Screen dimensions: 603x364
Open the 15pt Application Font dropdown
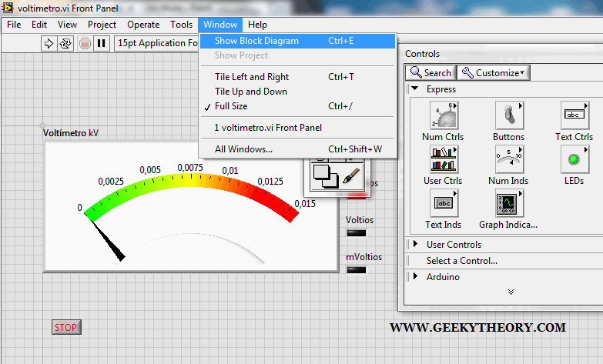click(x=156, y=43)
